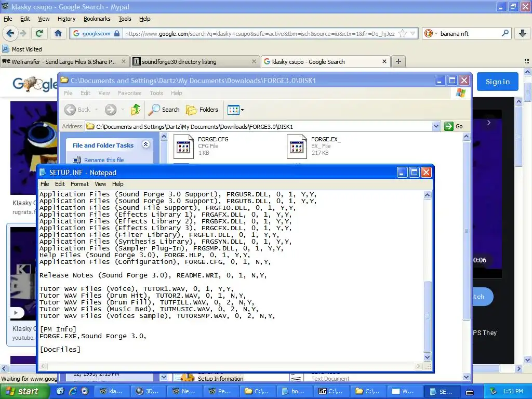Click the Google Sign in button
The image size is (532, 399).
tap(497, 82)
